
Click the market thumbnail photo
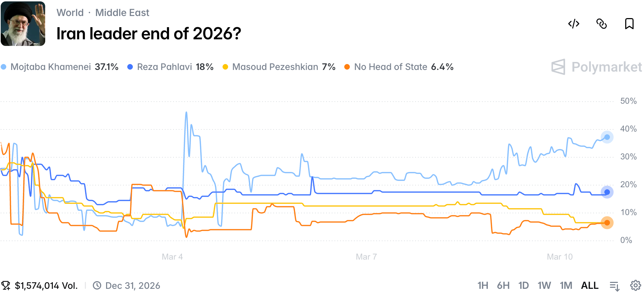pyautogui.click(x=23, y=24)
